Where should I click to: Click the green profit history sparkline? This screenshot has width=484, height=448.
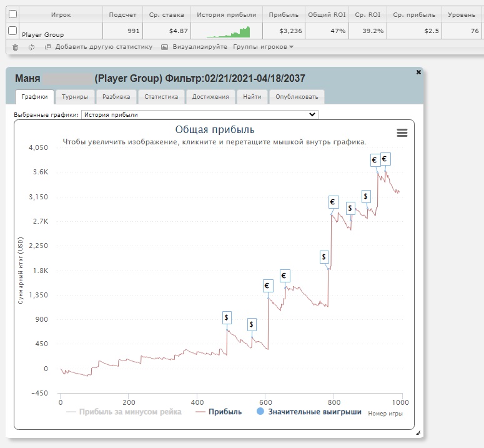pos(229,32)
